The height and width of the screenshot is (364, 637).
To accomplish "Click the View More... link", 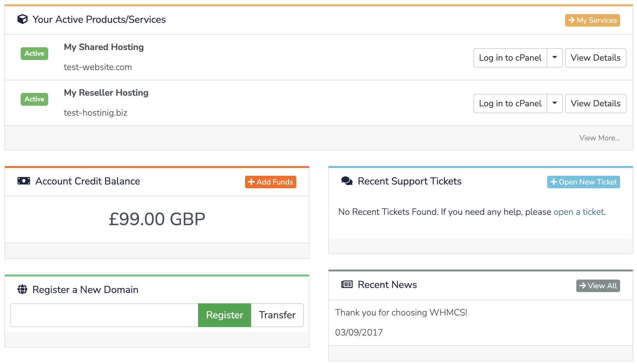I will (x=599, y=138).
